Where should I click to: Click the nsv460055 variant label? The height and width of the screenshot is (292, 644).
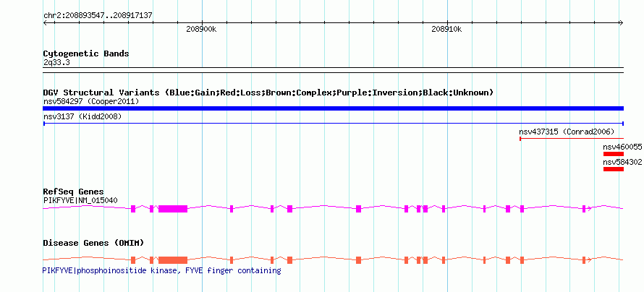(x=622, y=147)
